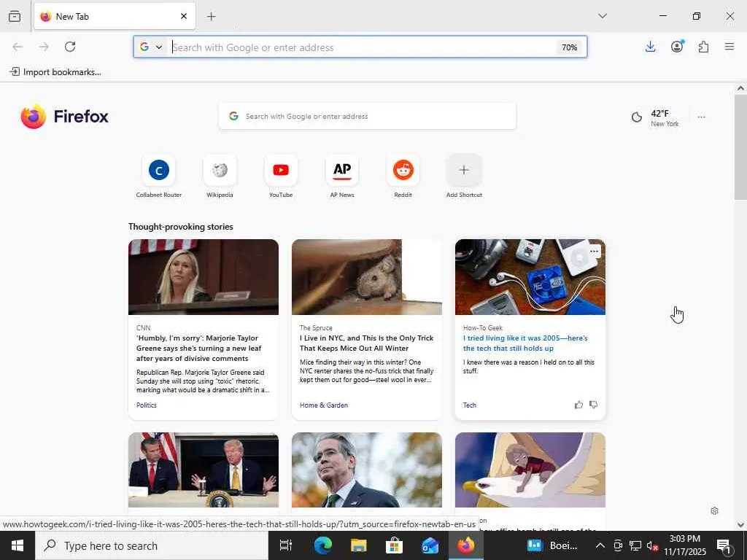Select the Firefox taskbar button

coord(466,545)
